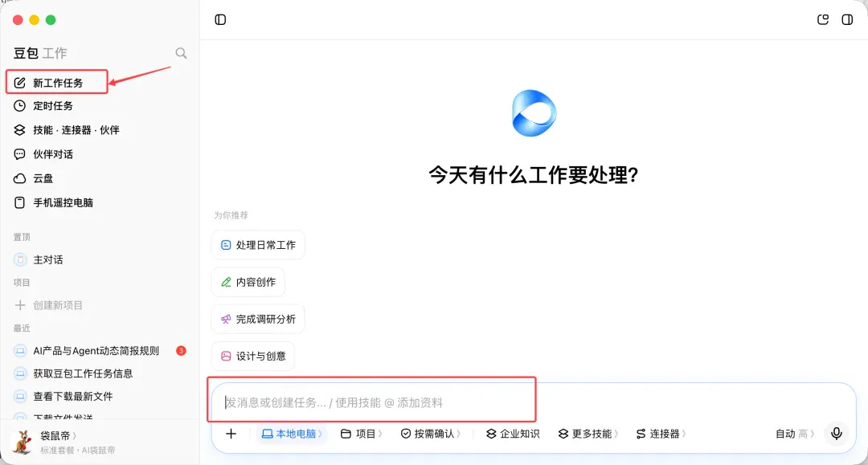Click the search magnifier in the sidebar
The height and width of the screenshot is (465, 868).
181,53
